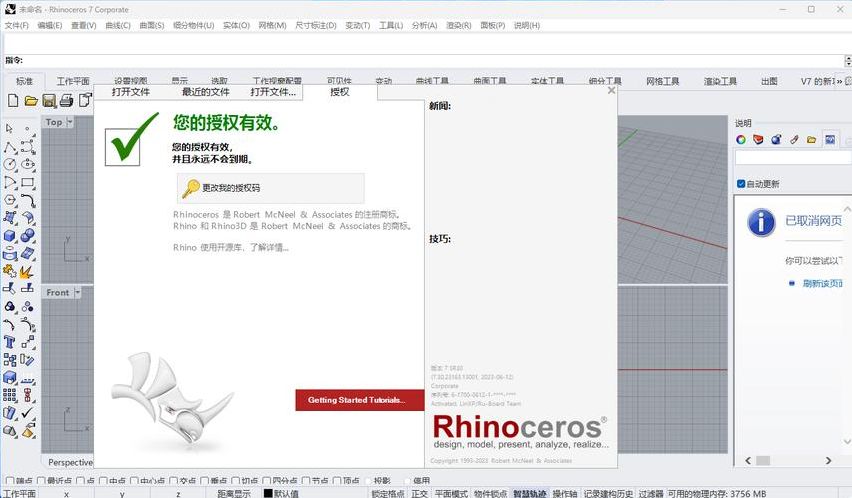Click the black 默认值 layer color swatch

pos(268,493)
